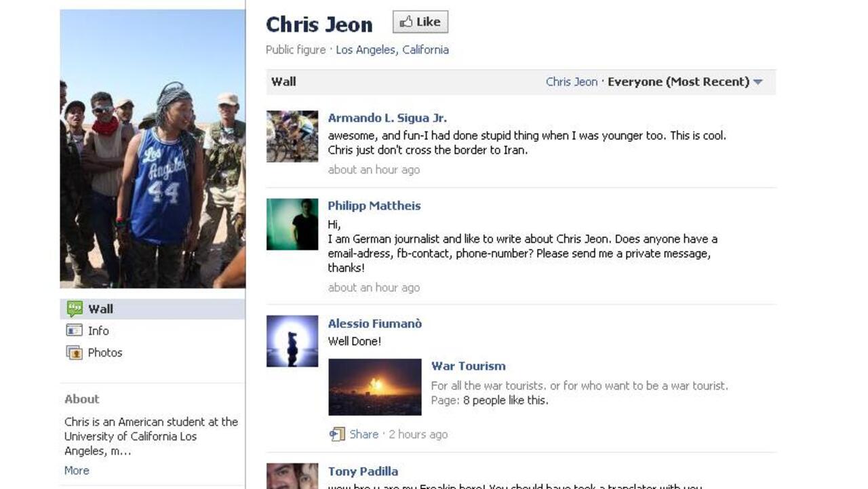Click Philipp Mattheis's green avatar

tap(292, 224)
